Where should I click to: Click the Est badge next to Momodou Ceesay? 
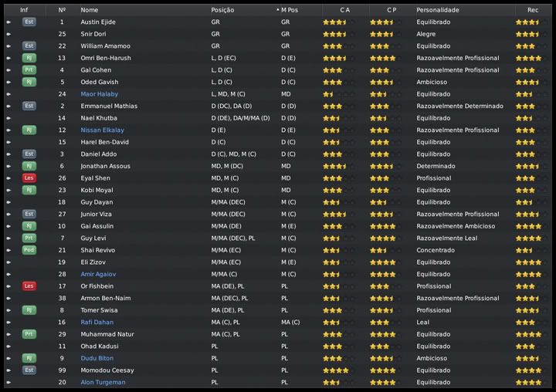(29, 370)
